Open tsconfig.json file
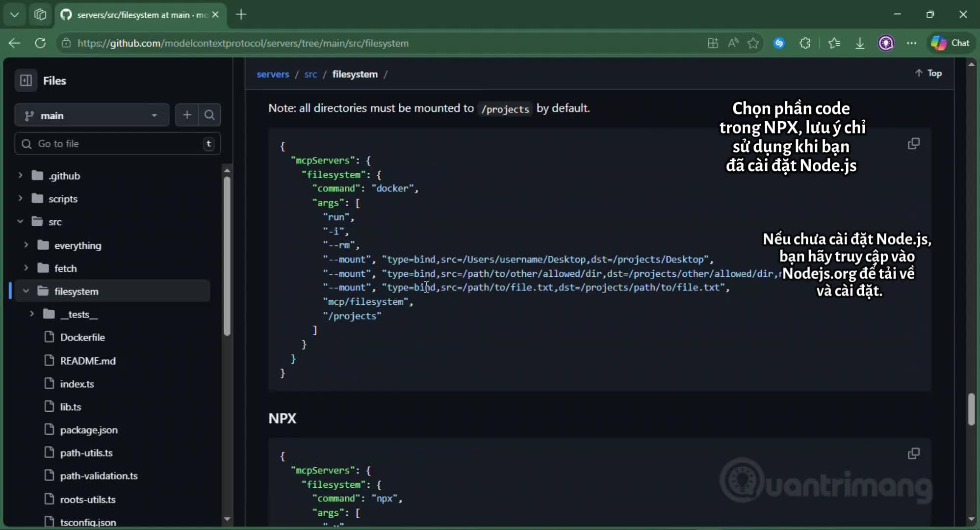 pos(88,522)
